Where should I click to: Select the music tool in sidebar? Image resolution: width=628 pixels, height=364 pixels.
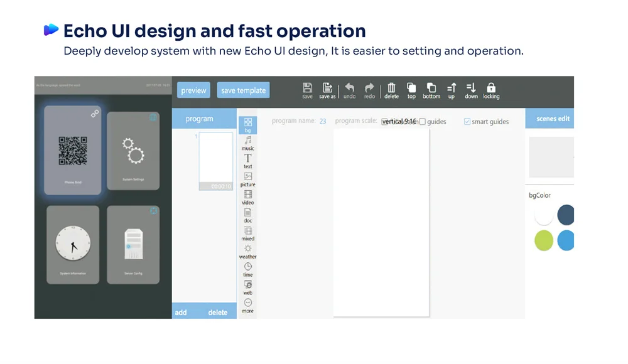(x=248, y=142)
